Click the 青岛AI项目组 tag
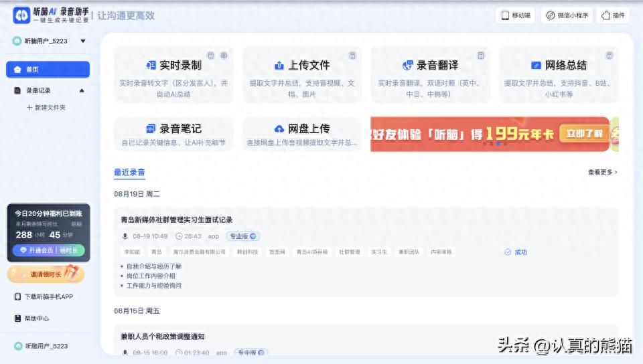The width and height of the screenshot is (643, 364). (312, 252)
